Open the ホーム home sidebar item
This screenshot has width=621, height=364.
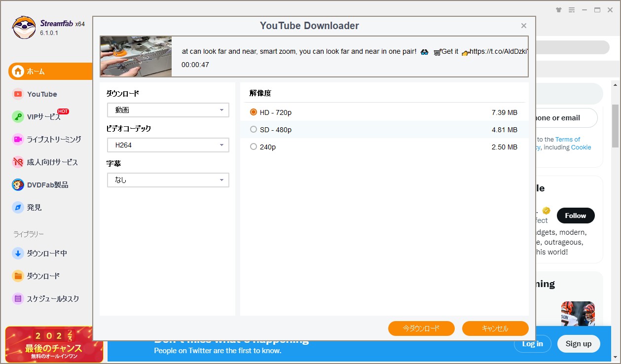[x=51, y=71]
